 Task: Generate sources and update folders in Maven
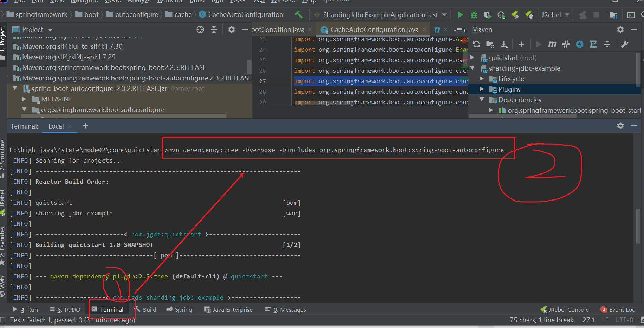pyautogui.click(x=490, y=44)
